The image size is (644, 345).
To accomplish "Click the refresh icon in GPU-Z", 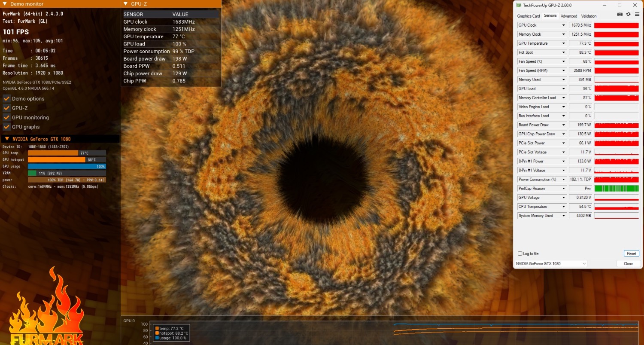I will coord(628,15).
